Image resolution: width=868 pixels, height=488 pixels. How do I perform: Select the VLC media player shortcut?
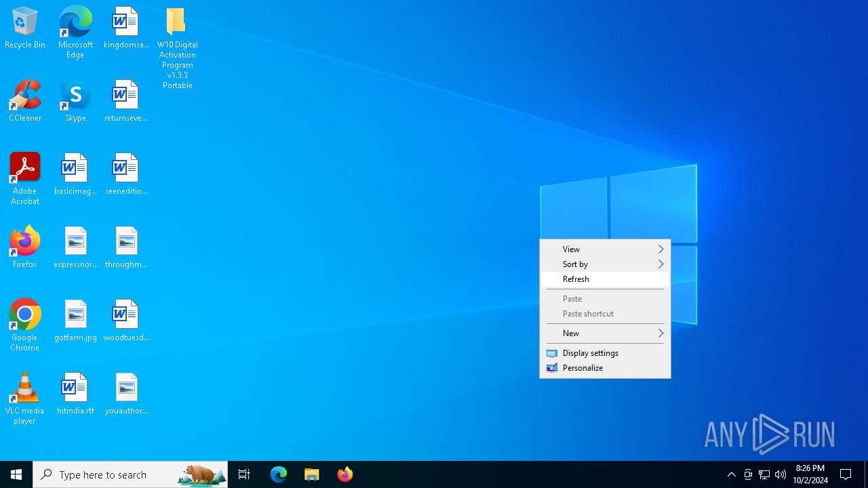pyautogui.click(x=25, y=399)
